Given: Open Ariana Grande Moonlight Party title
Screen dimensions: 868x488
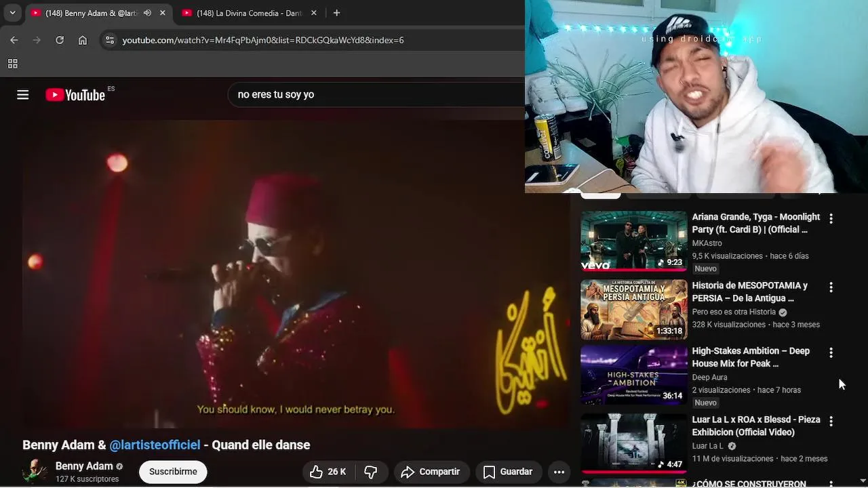Looking at the screenshot, I should pos(755,223).
